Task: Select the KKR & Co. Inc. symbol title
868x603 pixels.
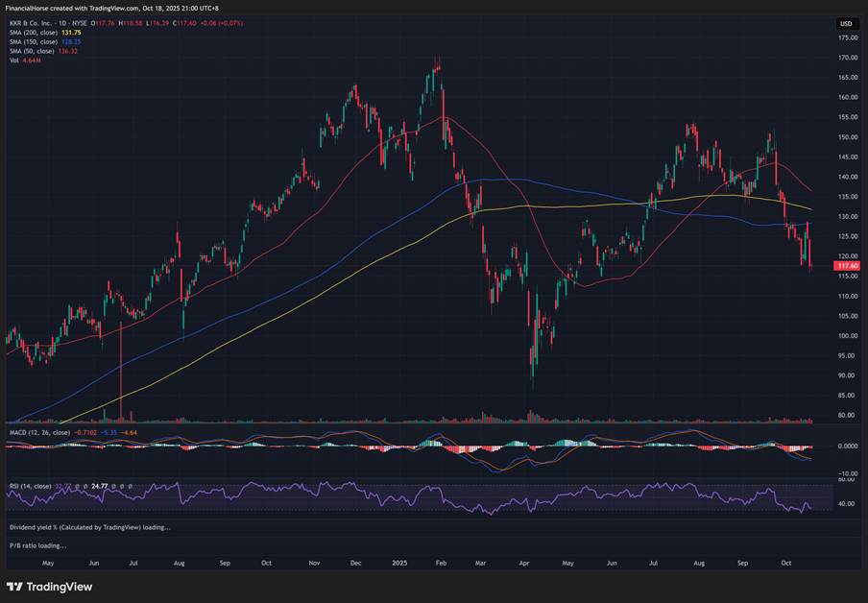Action: tap(30, 24)
